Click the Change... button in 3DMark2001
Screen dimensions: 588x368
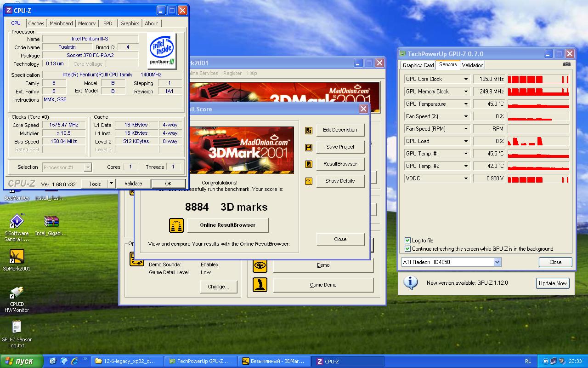point(218,287)
